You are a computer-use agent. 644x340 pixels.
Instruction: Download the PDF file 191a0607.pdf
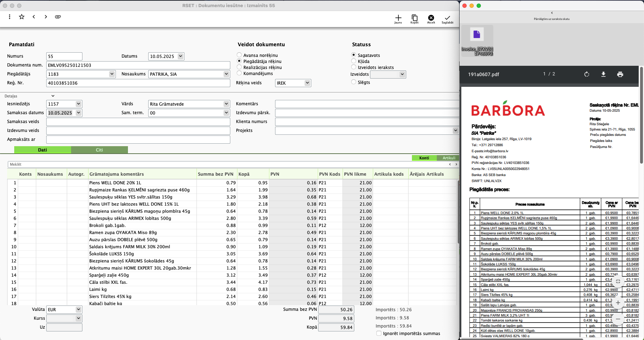[603, 74]
